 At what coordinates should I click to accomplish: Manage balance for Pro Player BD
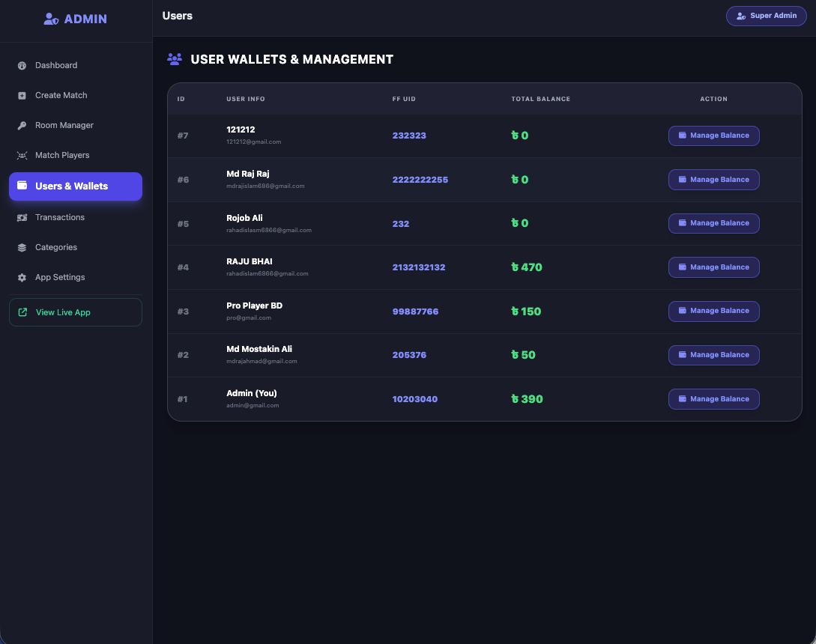(x=713, y=311)
